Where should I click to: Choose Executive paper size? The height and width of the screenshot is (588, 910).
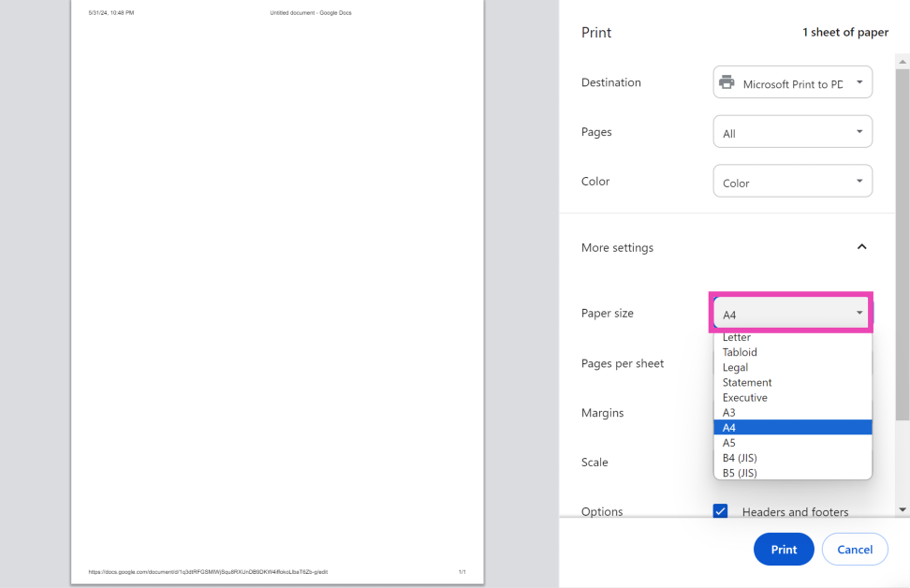[x=744, y=397]
